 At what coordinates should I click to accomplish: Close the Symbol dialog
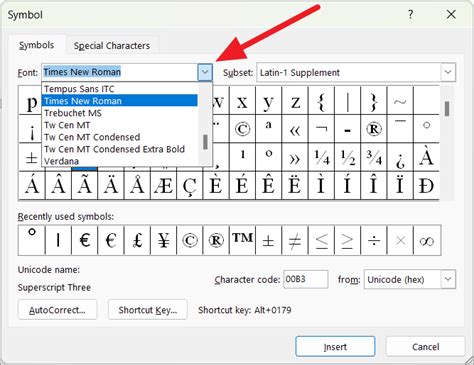[x=451, y=14]
